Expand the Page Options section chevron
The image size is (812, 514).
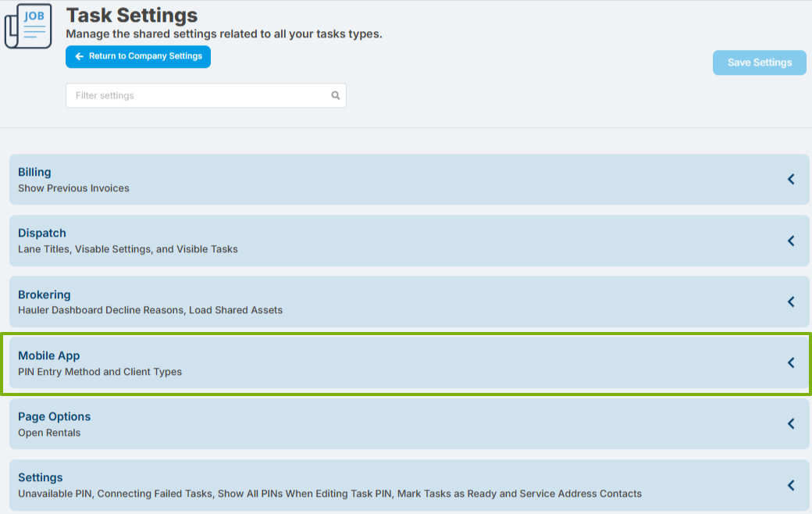(791, 424)
